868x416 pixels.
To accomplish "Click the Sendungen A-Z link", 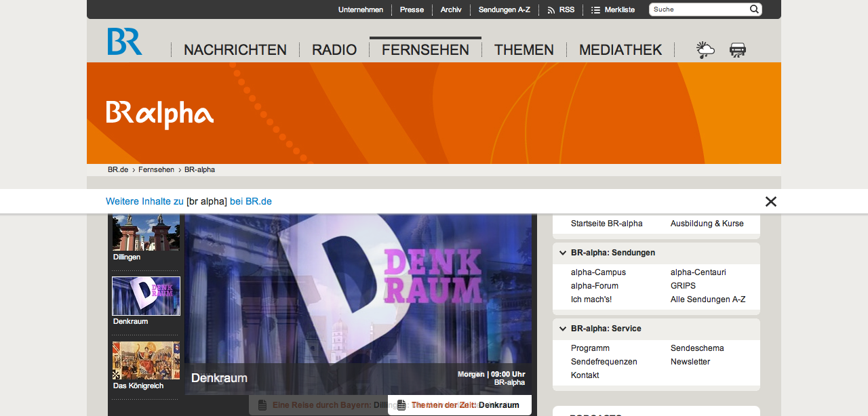I will [504, 9].
